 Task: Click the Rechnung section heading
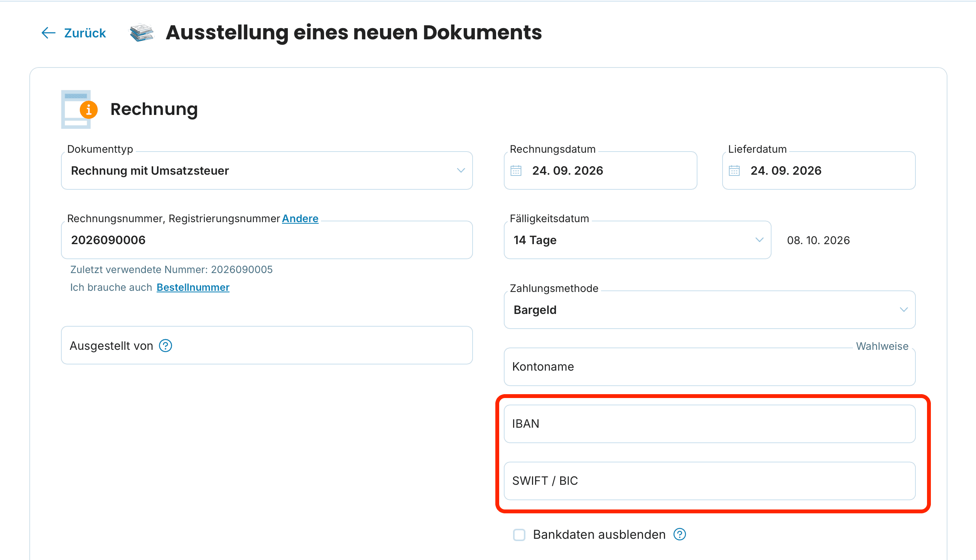(x=154, y=109)
